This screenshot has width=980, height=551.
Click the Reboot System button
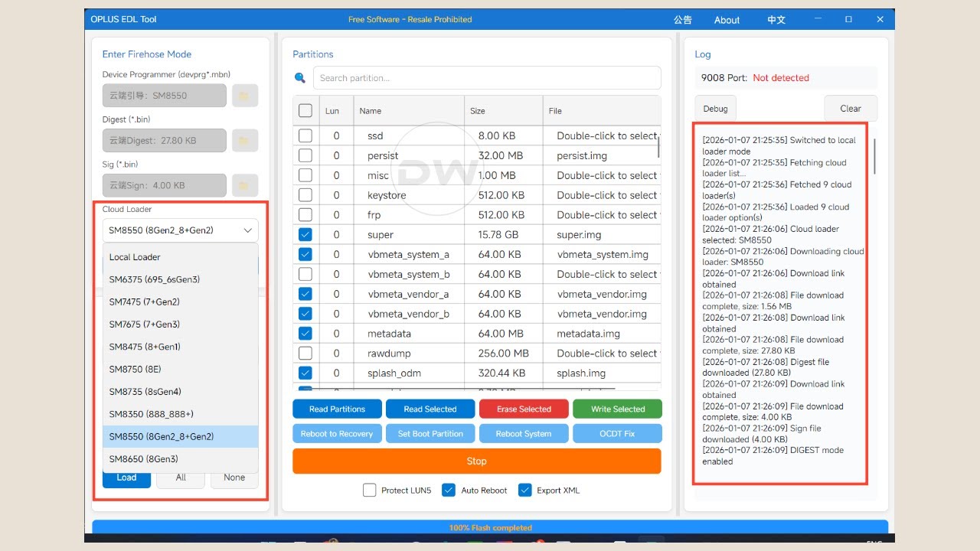click(524, 434)
